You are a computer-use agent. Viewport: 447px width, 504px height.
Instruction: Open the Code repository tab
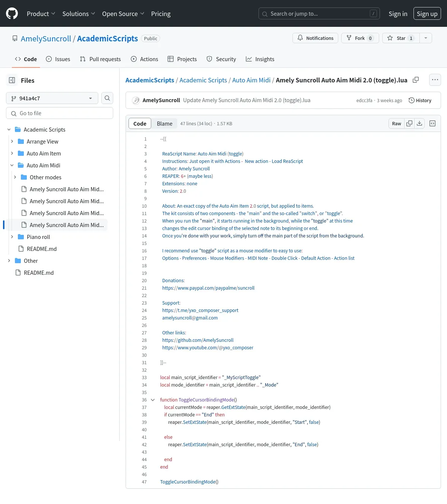(x=26, y=59)
